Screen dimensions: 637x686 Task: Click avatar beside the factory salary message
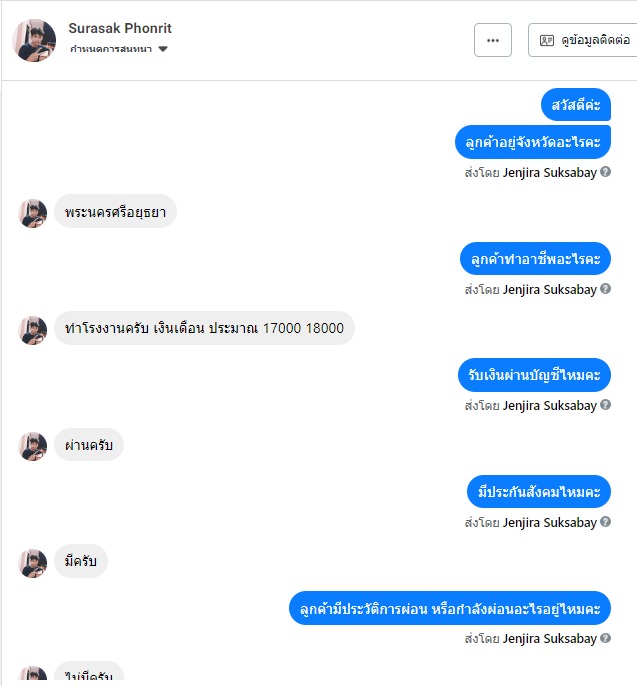(x=33, y=330)
